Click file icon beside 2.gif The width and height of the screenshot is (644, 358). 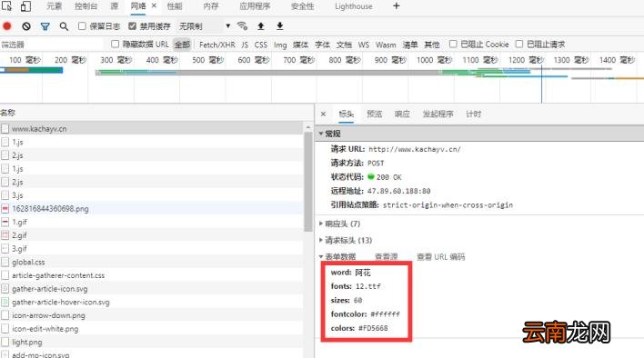tap(5, 235)
